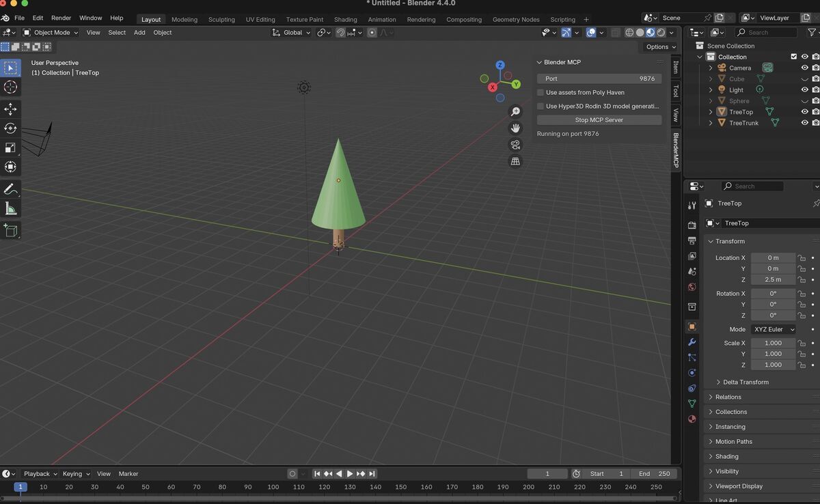
Task: Choose the Rotate tool
Action: [10, 128]
